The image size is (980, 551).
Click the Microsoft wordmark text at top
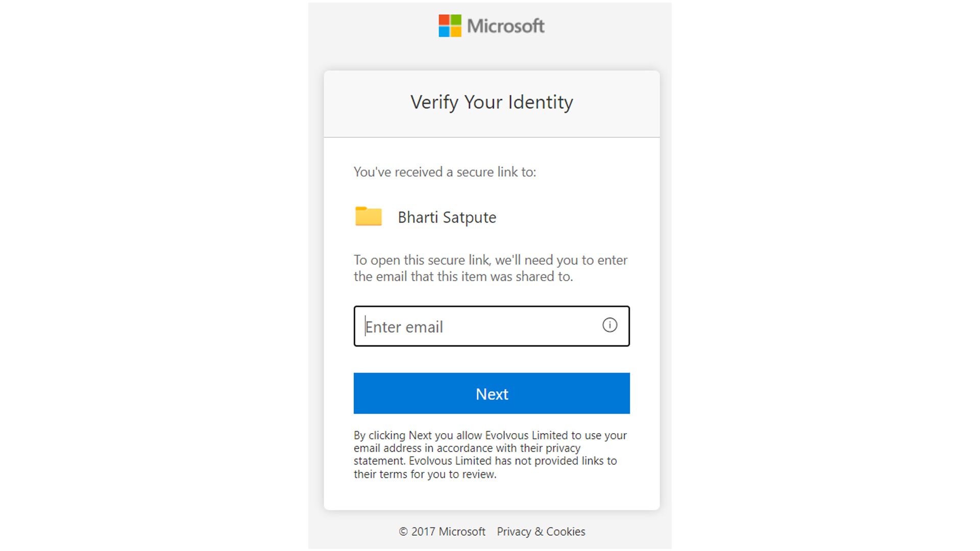(x=505, y=26)
